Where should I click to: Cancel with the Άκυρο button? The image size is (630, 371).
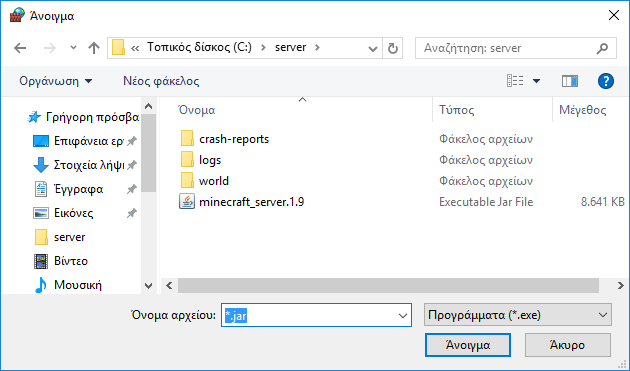tap(568, 345)
